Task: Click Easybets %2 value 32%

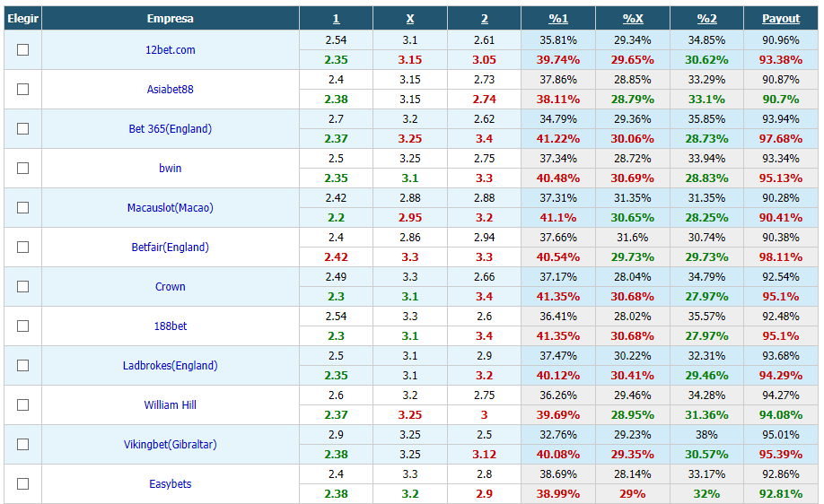Action: 706,494
